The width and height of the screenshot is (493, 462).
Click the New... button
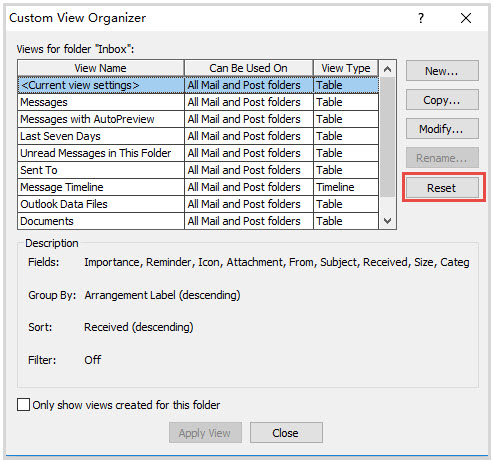click(442, 71)
